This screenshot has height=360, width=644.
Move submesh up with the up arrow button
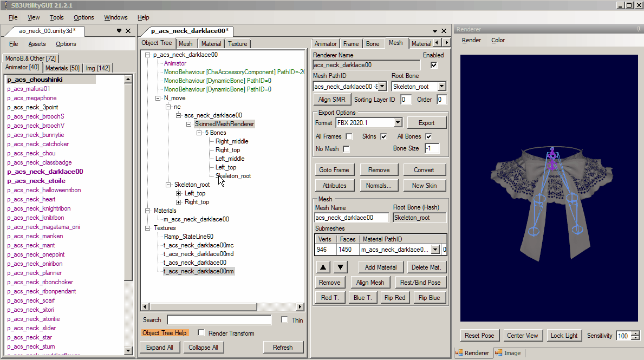(323, 267)
